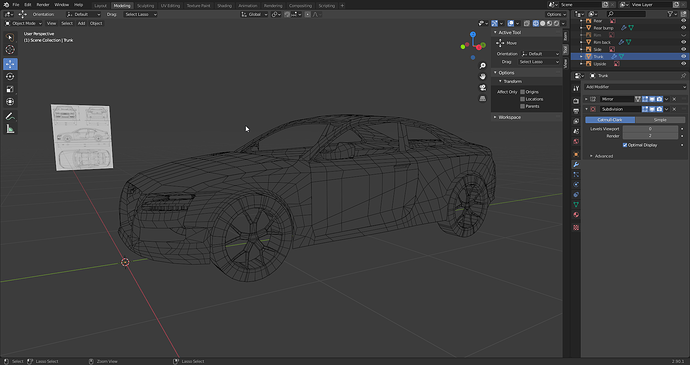Switch to the UV Editing workspace tab
The height and width of the screenshot is (365, 690).
tap(170, 6)
